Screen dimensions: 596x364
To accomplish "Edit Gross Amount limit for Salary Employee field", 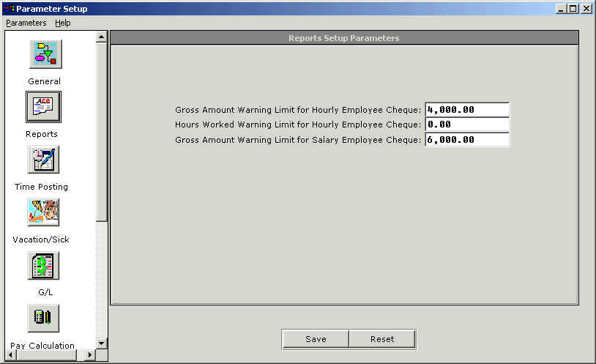I will 466,140.
